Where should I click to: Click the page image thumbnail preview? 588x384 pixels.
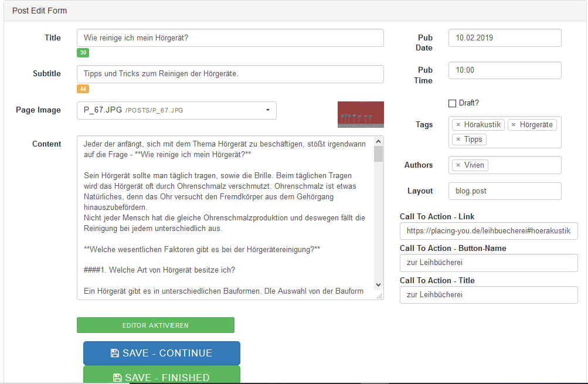coord(361,114)
